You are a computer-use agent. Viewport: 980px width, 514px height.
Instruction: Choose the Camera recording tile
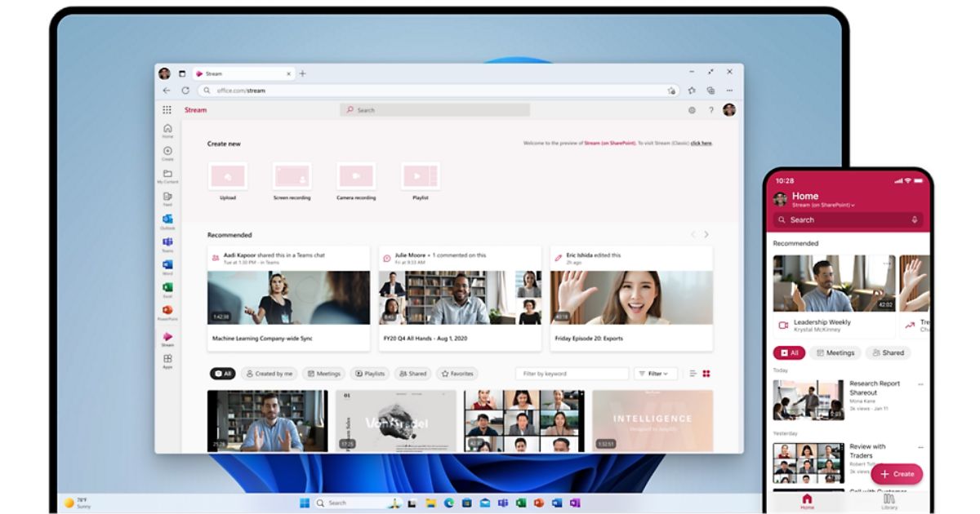tap(356, 176)
